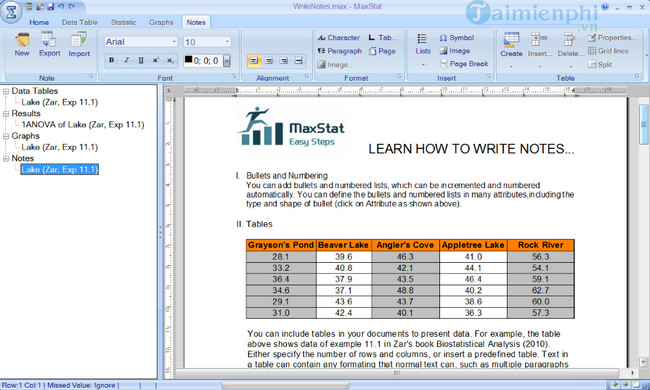Screen dimensions: 650x390
Task: Select justified text alignment
Action: (x=298, y=61)
